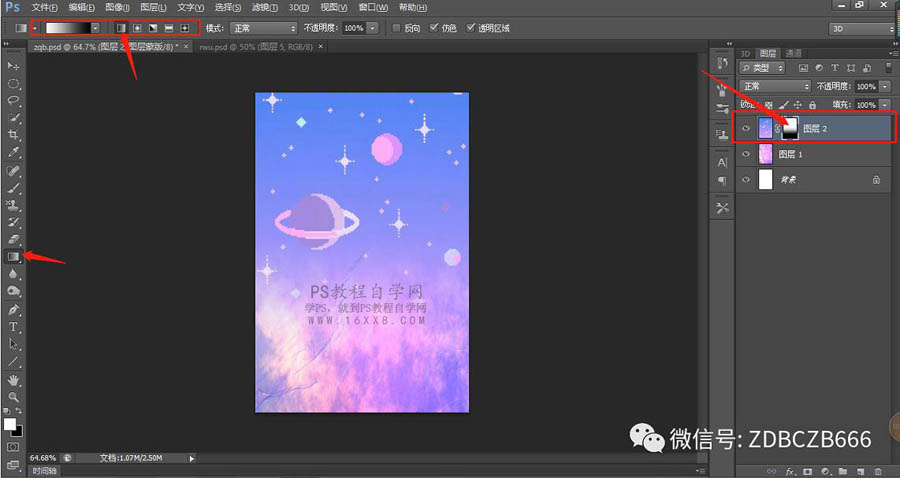Screen dimensions: 900x478
Task: Select the Move tool
Action: [13, 66]
